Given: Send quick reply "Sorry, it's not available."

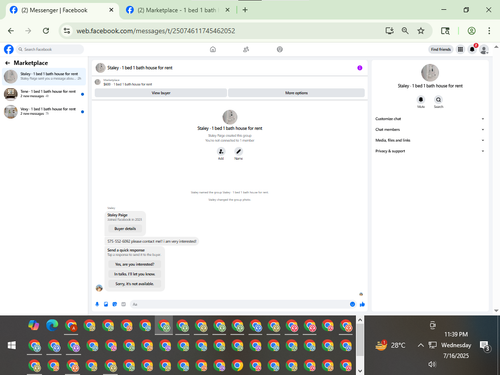Looking at the screenshot, I should [x=134, y=284].
